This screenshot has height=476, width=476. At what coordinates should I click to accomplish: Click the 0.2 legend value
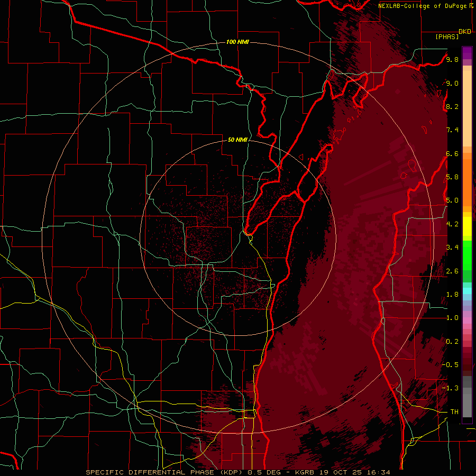(452, 342)
